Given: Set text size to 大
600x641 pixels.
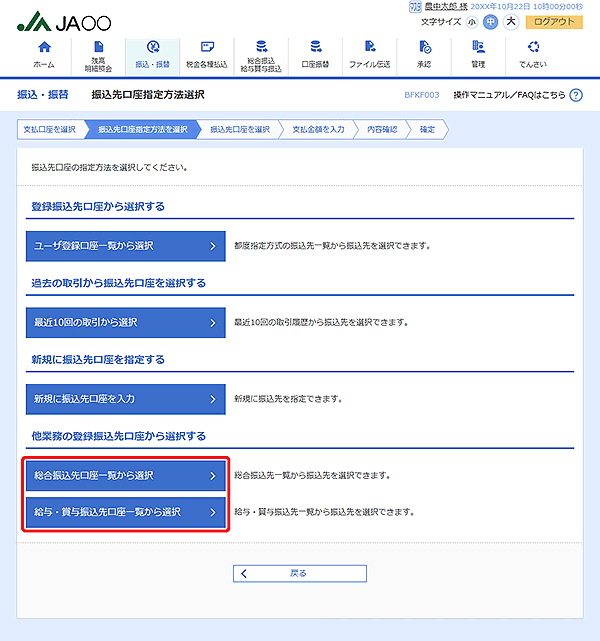Looking at the screenshot, I should 511,22.
